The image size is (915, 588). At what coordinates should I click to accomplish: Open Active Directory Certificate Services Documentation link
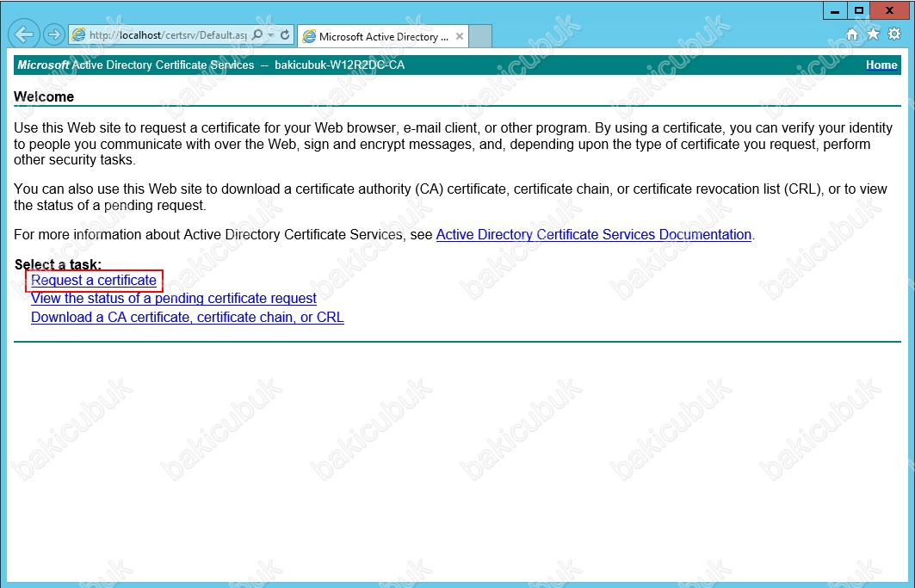click(x=593, y=235)
